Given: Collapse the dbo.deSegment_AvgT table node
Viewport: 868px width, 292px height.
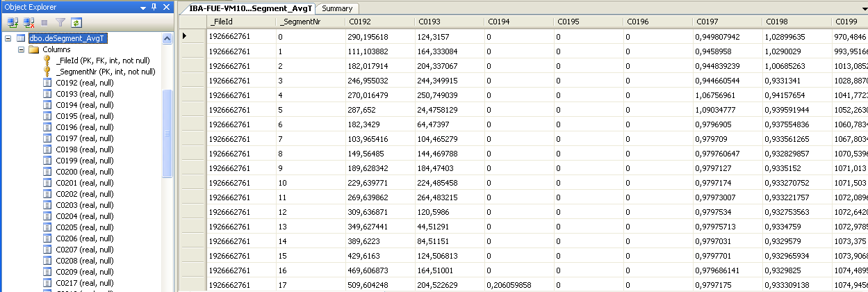Looking at the screenshot, I should pyautogui.click(x=8, y=38).
